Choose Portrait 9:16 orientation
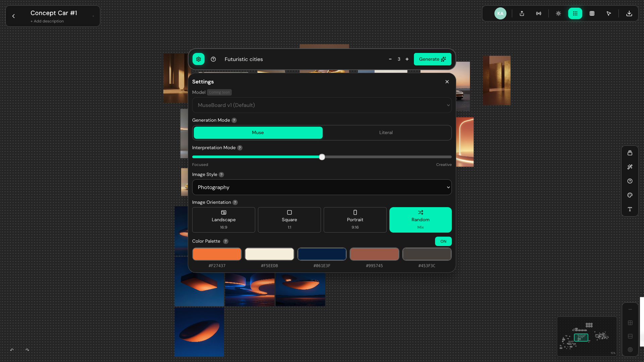Screen dimensions: 644x362 tap(355, 220)
